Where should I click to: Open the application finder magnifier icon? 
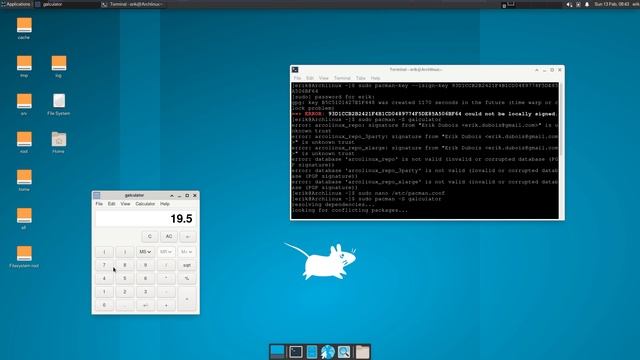344,351
